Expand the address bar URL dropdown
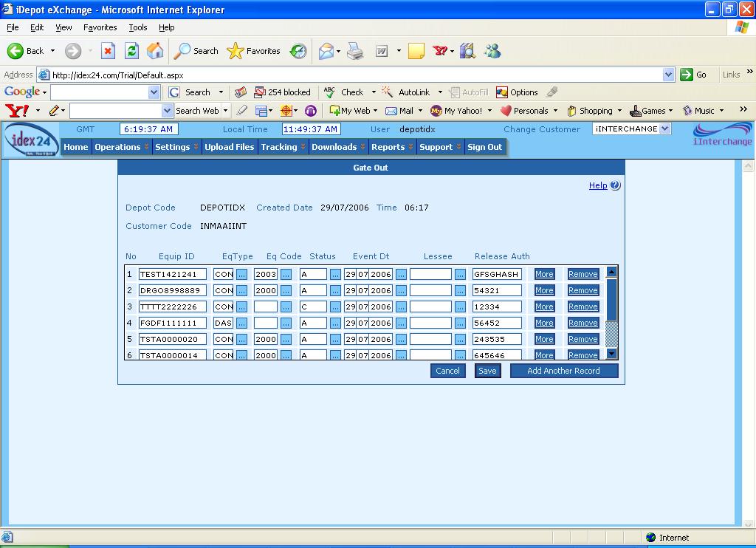The image size is (756, 548). pyautogui.click(x=668, y=75)
